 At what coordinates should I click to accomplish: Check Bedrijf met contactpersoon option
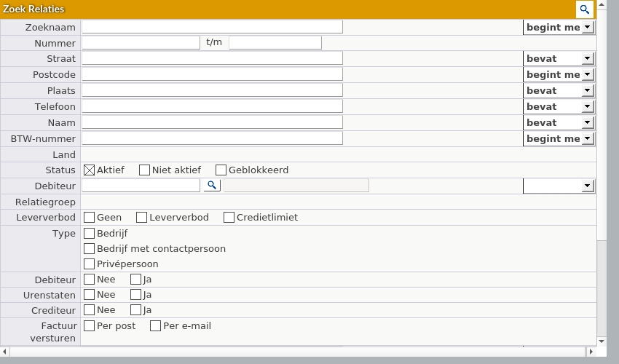point(90,249)
